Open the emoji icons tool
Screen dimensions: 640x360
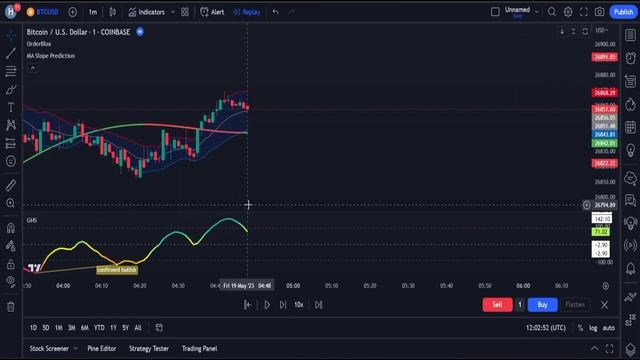tap(11, 161)
